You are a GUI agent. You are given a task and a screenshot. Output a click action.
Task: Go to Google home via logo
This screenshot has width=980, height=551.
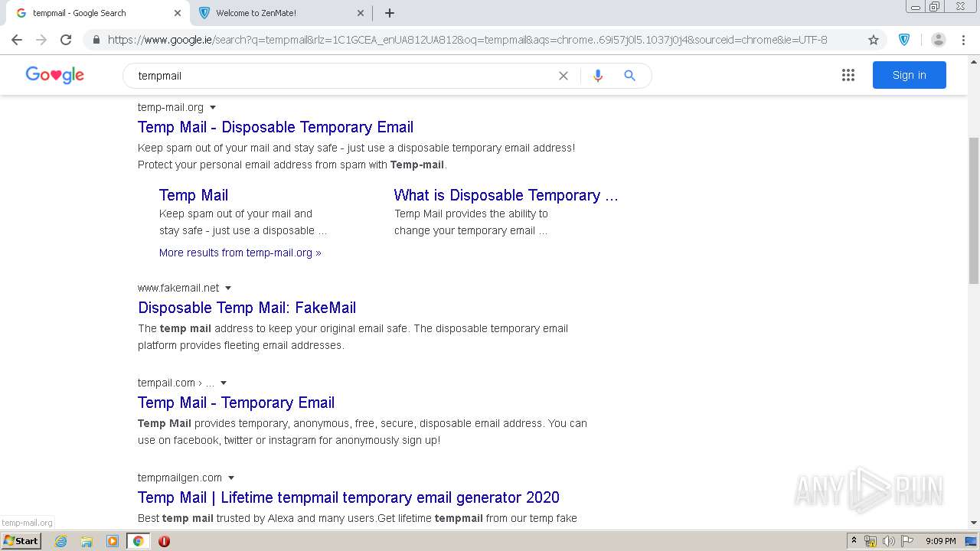pos(54,75)
